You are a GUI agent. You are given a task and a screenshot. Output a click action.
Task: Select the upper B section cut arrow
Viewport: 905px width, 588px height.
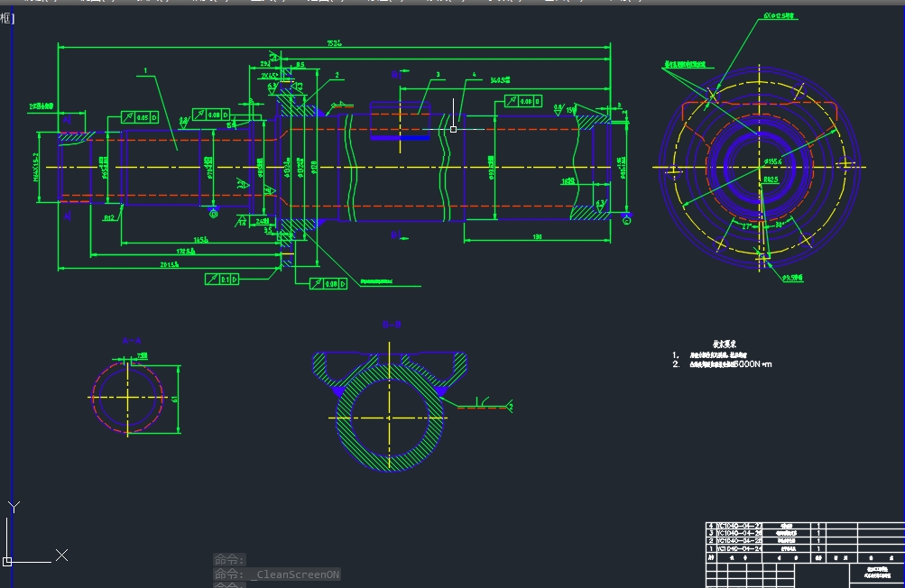click(x=401, y=73)
